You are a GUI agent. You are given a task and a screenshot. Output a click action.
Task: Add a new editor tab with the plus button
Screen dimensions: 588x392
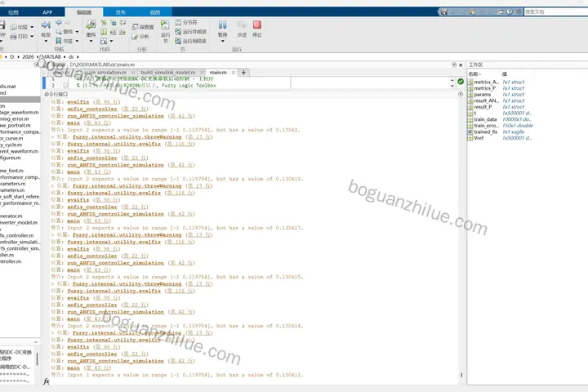[243, 73]
